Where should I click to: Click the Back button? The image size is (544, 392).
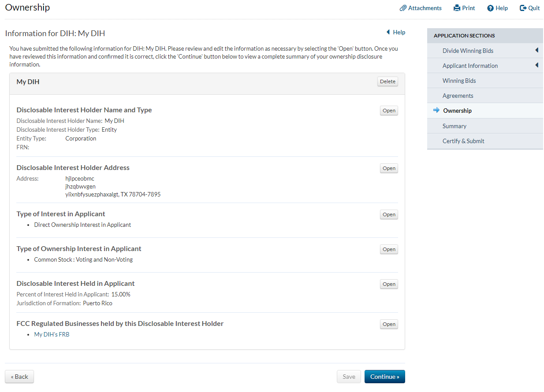tap(19, 377)
